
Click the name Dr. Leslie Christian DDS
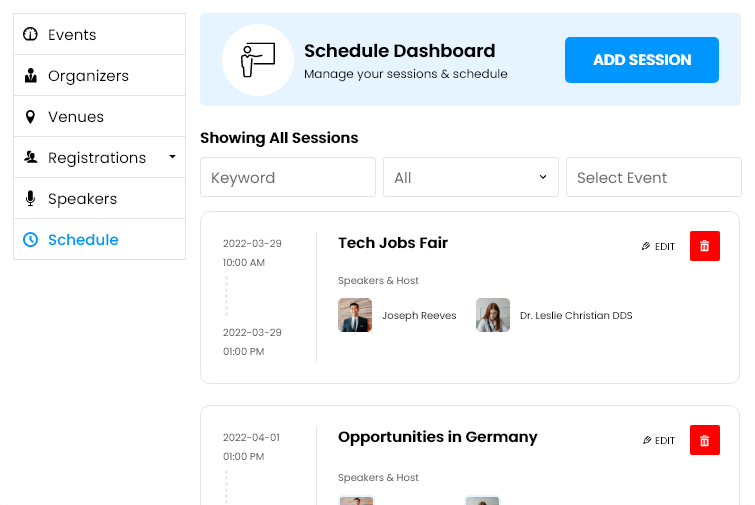click(576, 315)
